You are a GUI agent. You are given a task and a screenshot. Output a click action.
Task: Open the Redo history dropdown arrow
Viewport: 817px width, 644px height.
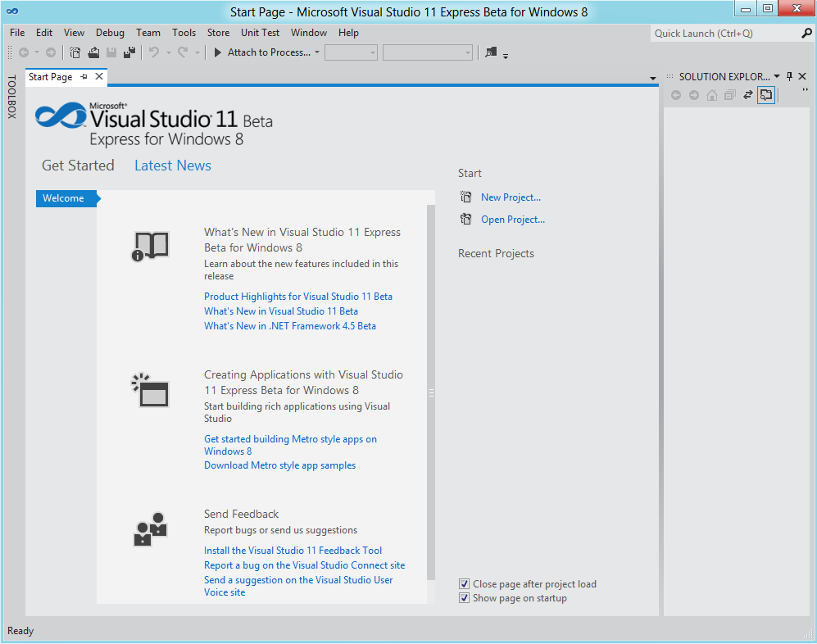(197, 52)
